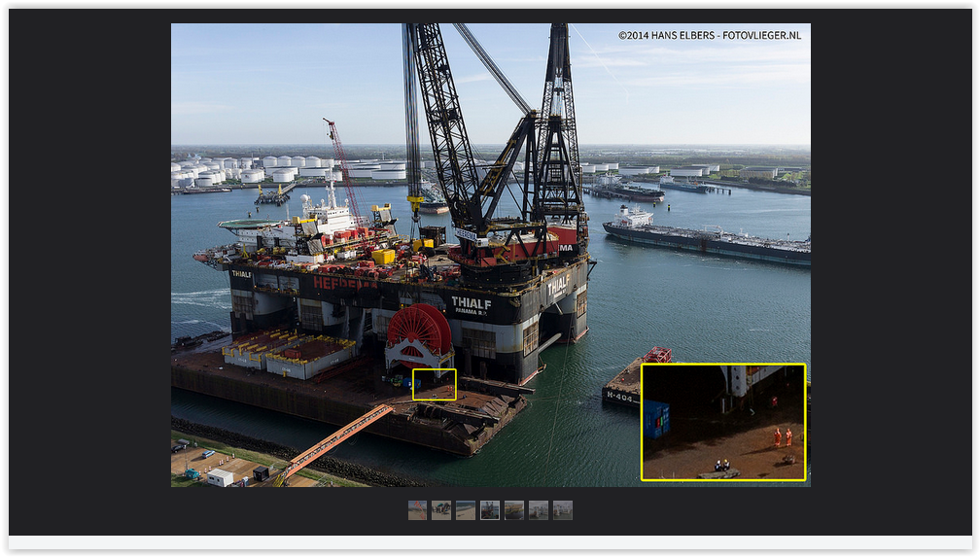The image size is (980, 557).
Task: Open the fifth thumbnail in the strip
Action: pyautogui.click(x=514, y=510)
